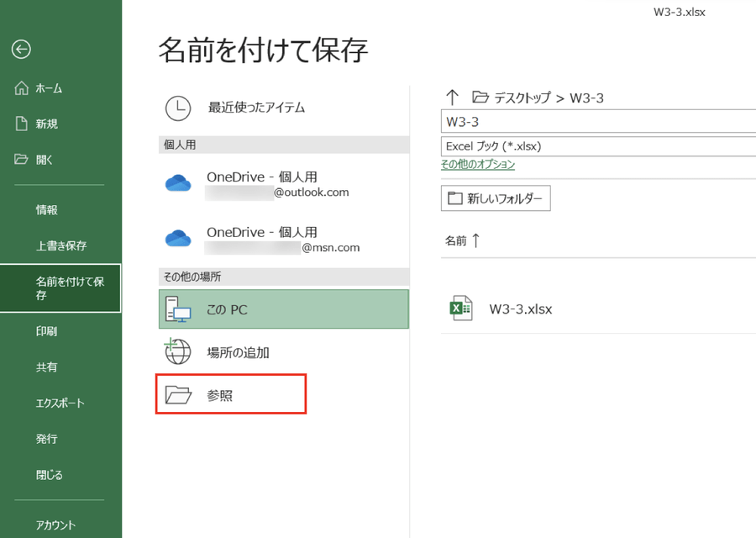Viewport: 756px width, 538px height.
Task: Click the New document page icon
Action: pyautogui.click(x=21, y=124)
